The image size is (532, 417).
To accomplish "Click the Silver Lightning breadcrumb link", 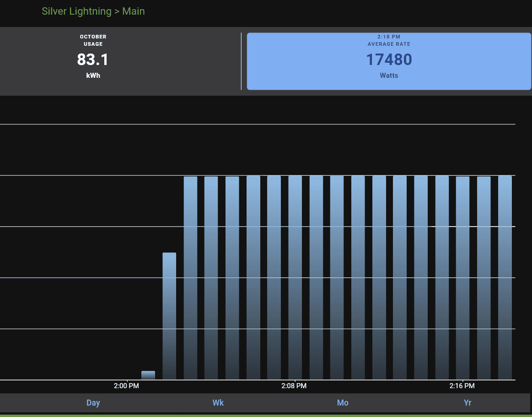I will coord(76,11).
